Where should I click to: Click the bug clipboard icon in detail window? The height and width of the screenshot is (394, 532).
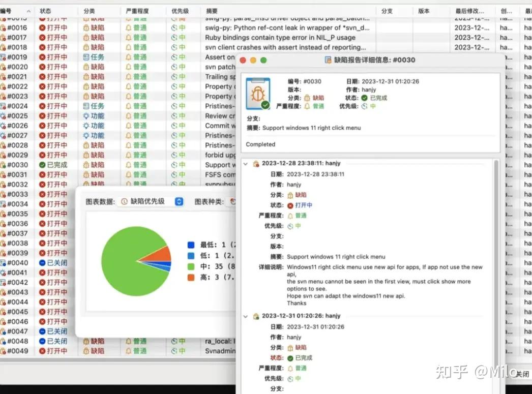(258, 93)
